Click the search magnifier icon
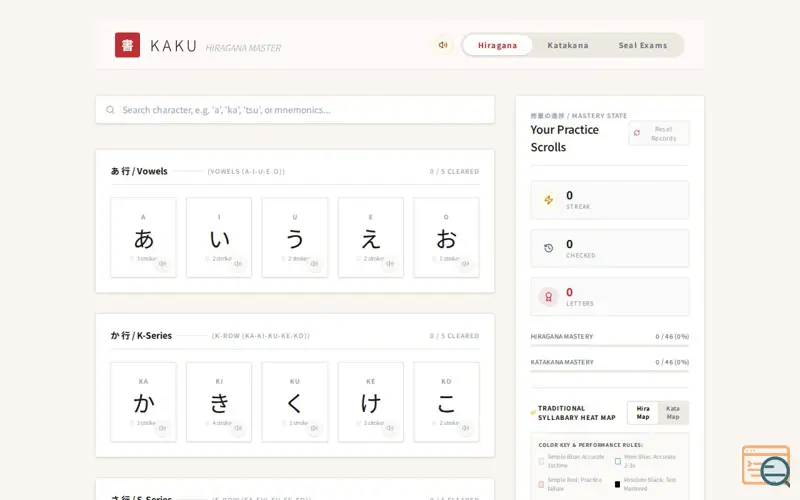This screenshot has width=800, height=500. [x=110, y=110]
